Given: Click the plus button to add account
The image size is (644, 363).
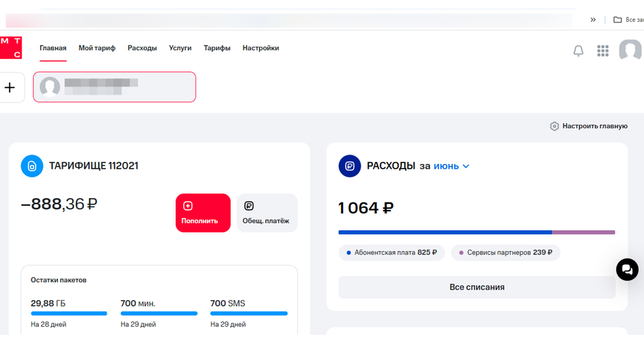Looking at the screenshot, I should (x=10, y=87).
